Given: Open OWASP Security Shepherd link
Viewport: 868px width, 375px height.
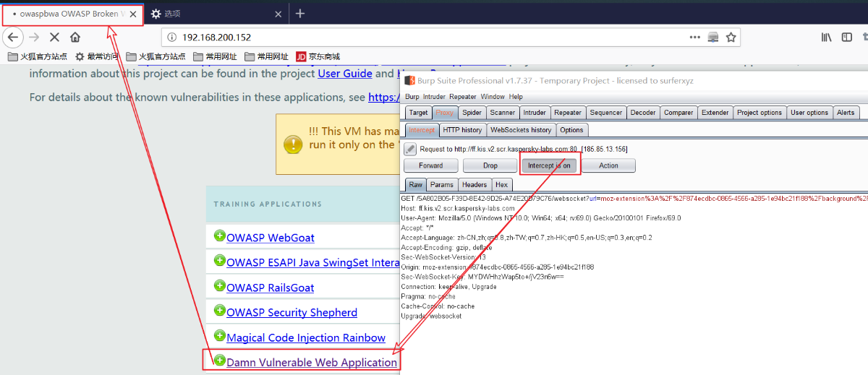Looking at the screenshot, I should coord(292,313).
